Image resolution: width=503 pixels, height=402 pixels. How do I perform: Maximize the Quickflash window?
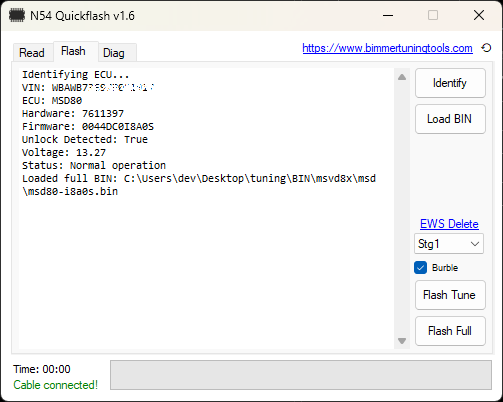tap(433, 15)
